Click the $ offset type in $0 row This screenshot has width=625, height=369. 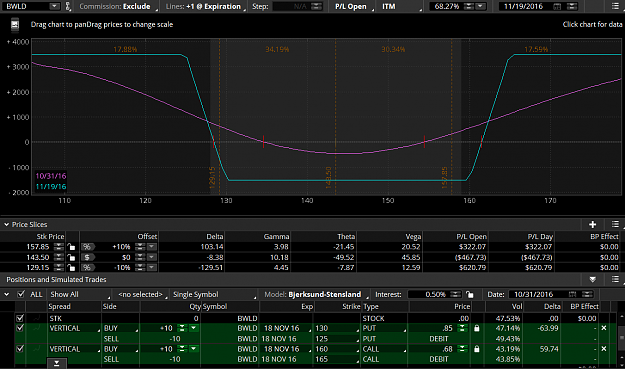pos(87,257)
